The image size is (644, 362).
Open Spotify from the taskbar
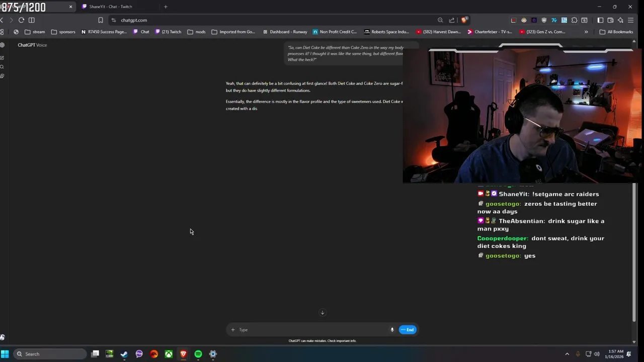coord(198,354)
